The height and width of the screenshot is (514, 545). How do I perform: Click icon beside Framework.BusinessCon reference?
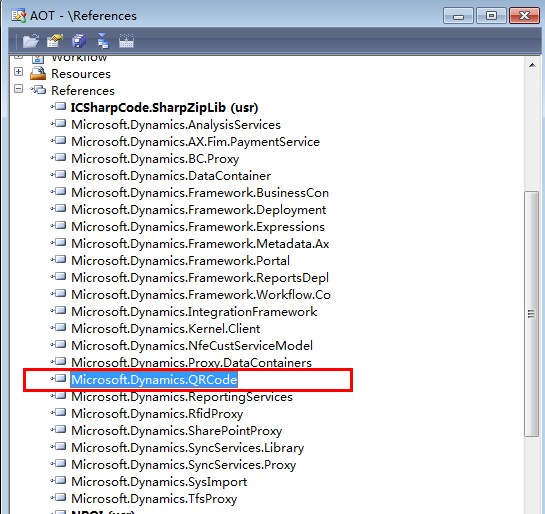pos(58,191)
